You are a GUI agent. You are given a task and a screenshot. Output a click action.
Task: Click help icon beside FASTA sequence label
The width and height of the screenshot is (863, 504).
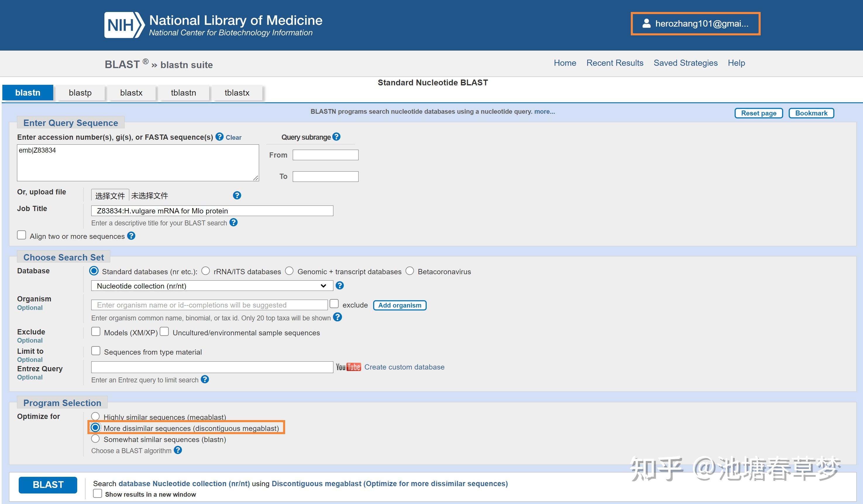220,137
